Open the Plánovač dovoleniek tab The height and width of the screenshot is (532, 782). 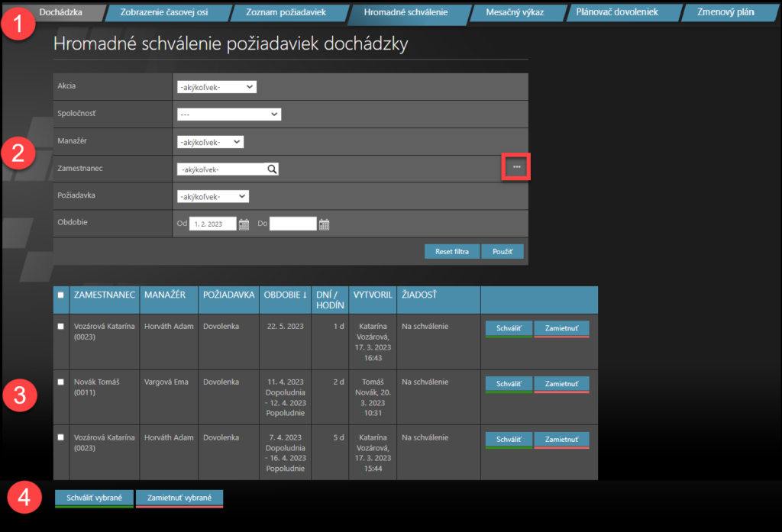click(621, 13)
